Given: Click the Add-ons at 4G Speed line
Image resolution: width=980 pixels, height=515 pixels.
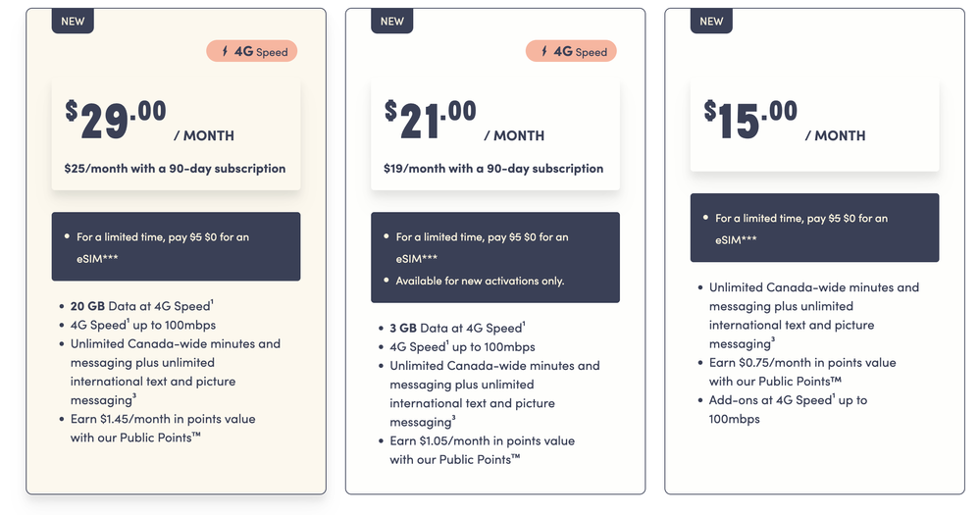Looking at the screenshot, I should [788, 409].
